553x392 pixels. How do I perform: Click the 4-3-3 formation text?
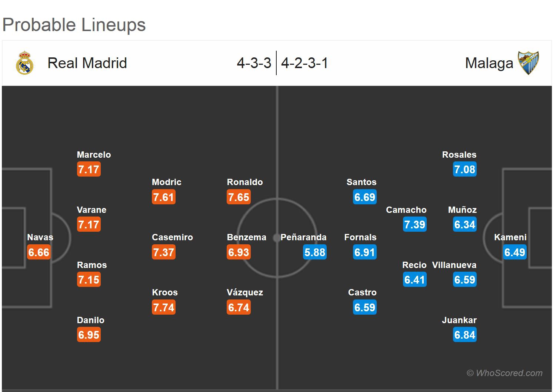(254, 63)
